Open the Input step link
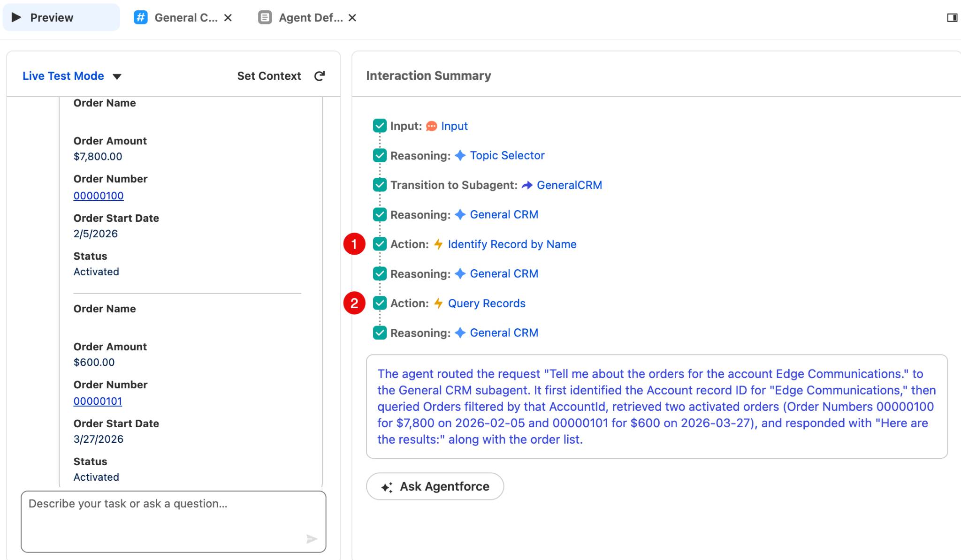The height and width of the screenshot is (560, 961). pos(454,126)
